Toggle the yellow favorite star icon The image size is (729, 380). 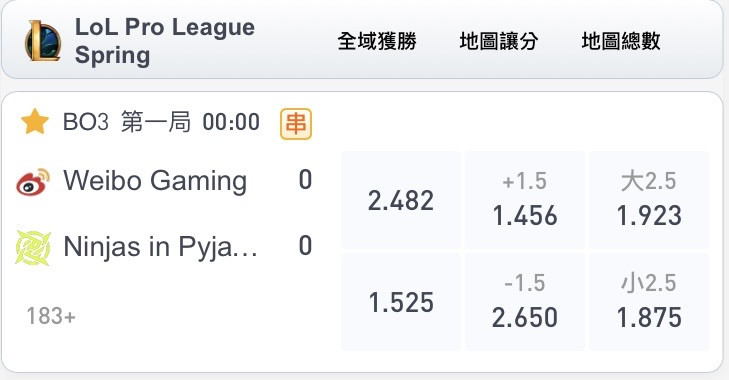(x=35, y=122)
